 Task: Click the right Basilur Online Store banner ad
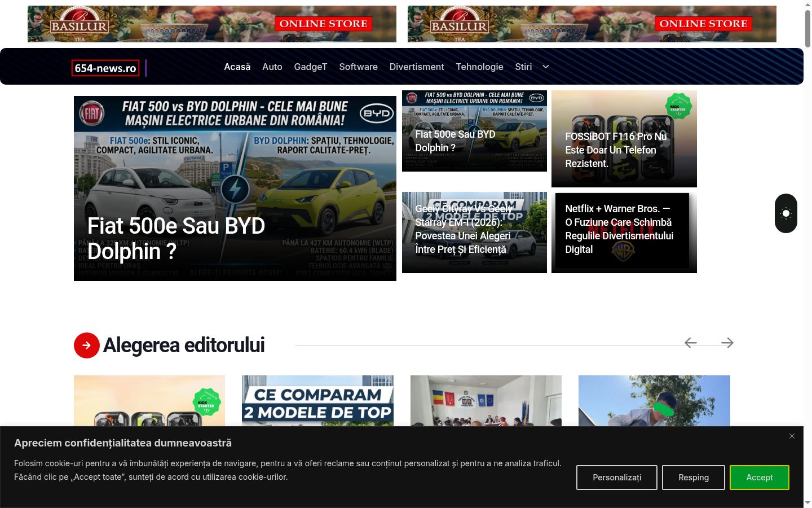592,24
